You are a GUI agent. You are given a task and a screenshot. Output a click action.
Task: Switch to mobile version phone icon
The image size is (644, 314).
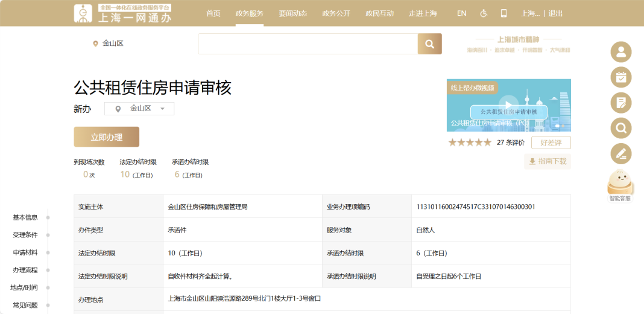pyautogui.click(x=504, y=13)
